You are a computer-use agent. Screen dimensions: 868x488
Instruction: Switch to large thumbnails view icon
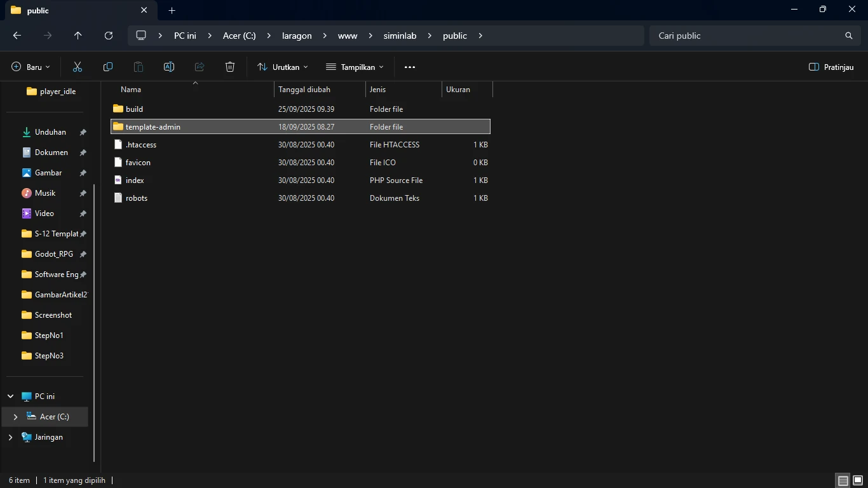point(858,480)
